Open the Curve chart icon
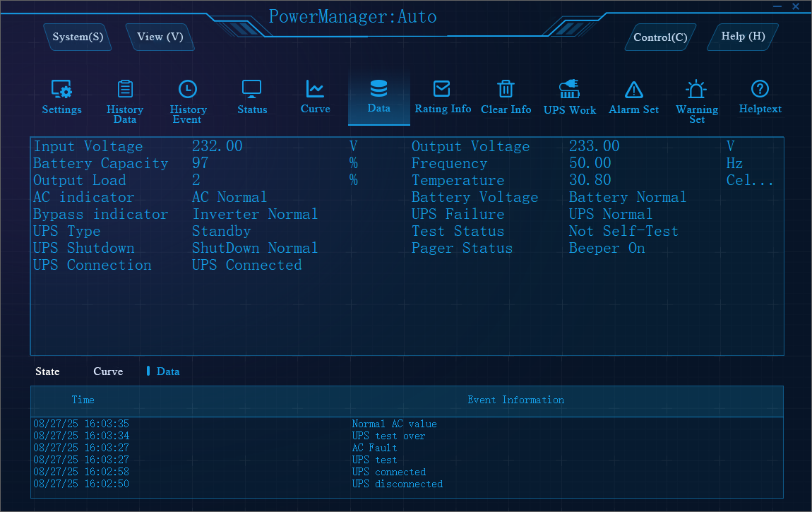 [x=315, y=90]
